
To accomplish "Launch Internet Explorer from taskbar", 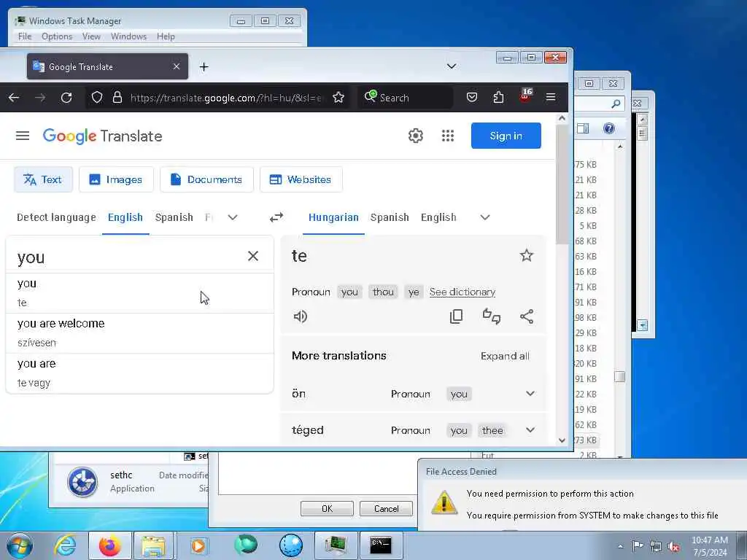I will coord(65,545).
